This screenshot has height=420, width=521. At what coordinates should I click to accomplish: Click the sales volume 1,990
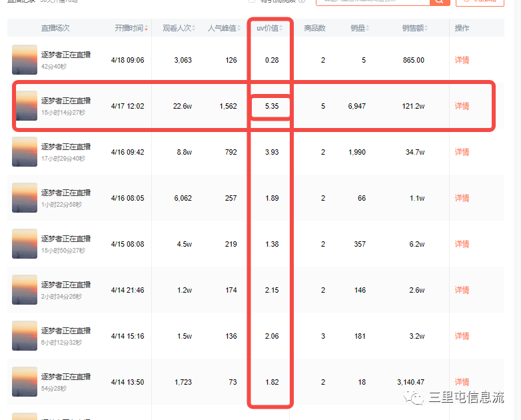coord(357,152)
